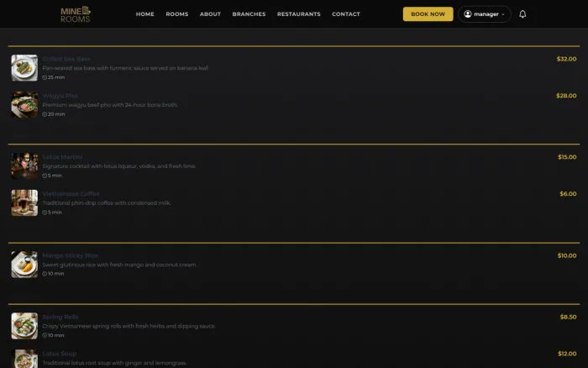Click the 'Traditional phin-drip coffee' description
The width and height of the screenshot is (588, 368).
tap(107, 203)
